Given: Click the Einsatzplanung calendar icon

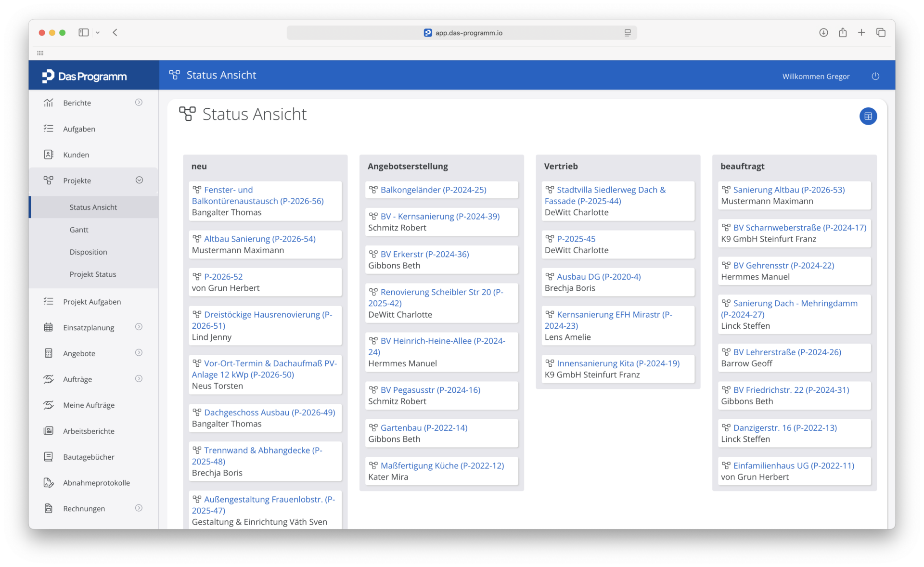Looking at the screenshot, I should click(49, 327).
